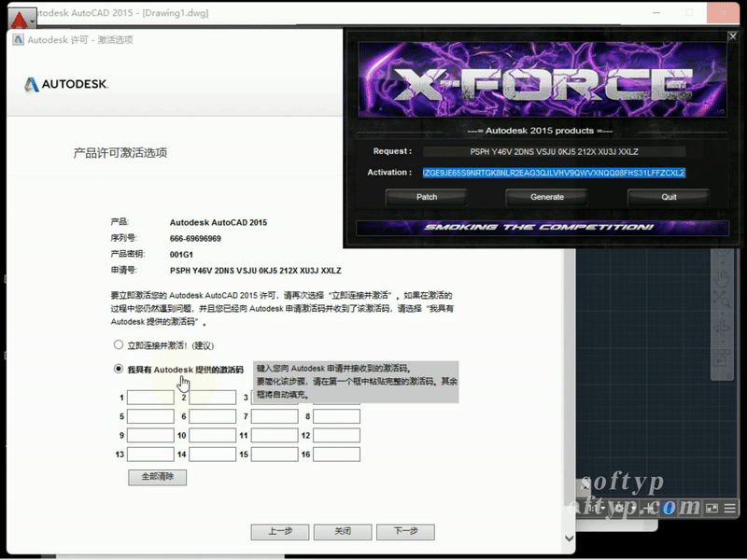Expand the Zoom tool dropdown arrow
The image size is (747, 560).
click(x=722, y=312)
